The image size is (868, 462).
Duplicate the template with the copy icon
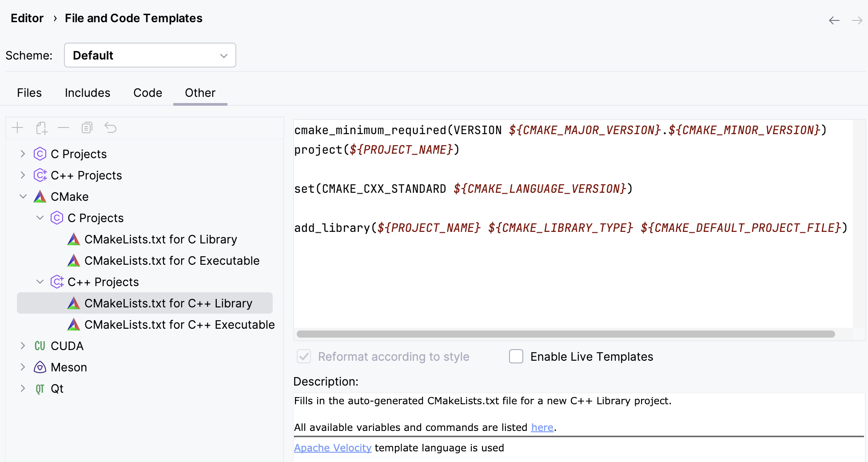87,128
